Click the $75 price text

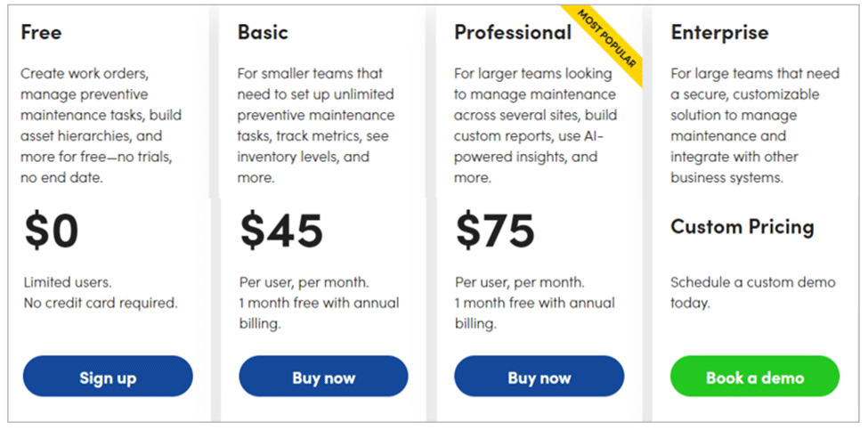pyautogui.click(x=495, y=231)
